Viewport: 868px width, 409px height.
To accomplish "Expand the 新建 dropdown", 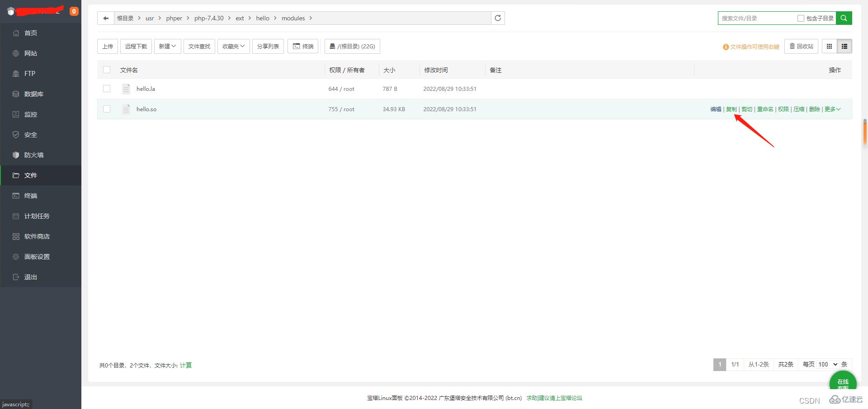I will [167, 46].
